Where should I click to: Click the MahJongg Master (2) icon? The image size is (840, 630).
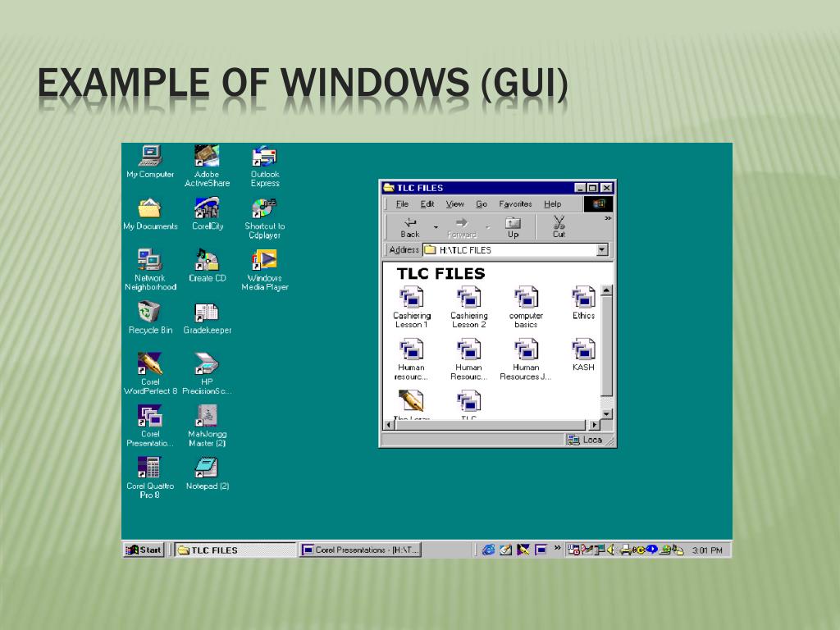pyautogui.click(x=208, y=426)
